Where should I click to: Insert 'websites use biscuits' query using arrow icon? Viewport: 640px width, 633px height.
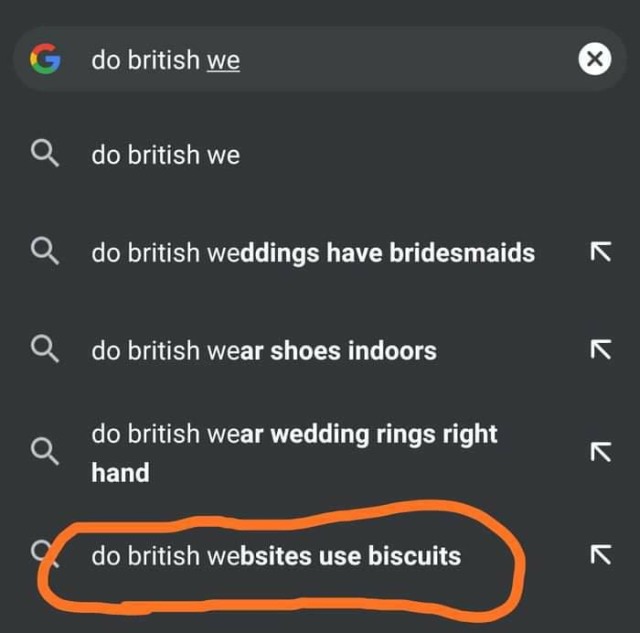[x=600, y=554]
